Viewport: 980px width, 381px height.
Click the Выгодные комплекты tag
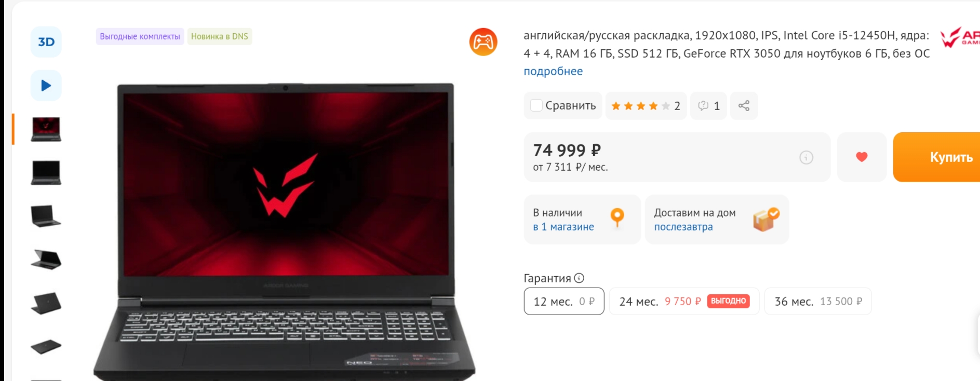click(x=140, y=36)
